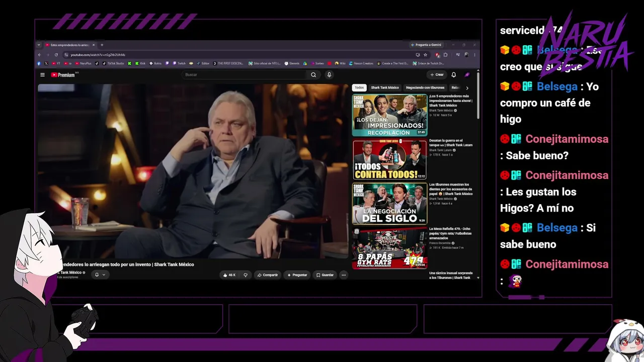Viewport: 644px width, 362px height.
Task: Click the YouTube Buscar search field
Action: click(245, 75)
